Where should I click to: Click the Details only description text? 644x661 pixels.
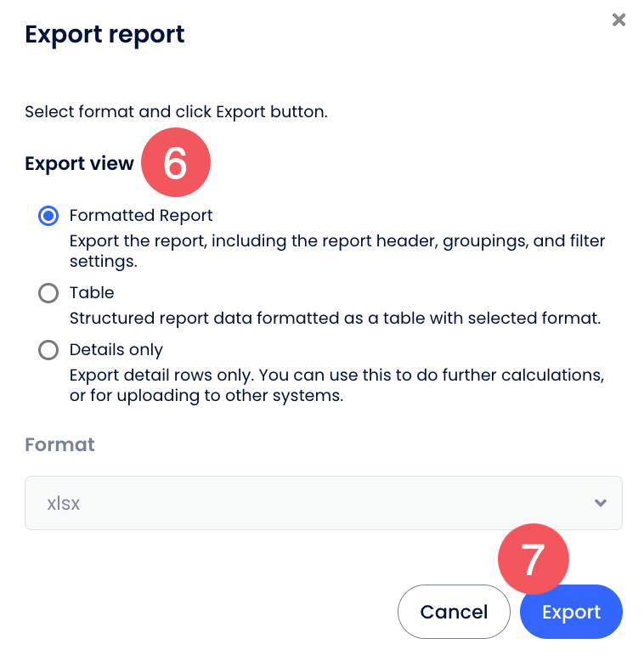[336, 385]
